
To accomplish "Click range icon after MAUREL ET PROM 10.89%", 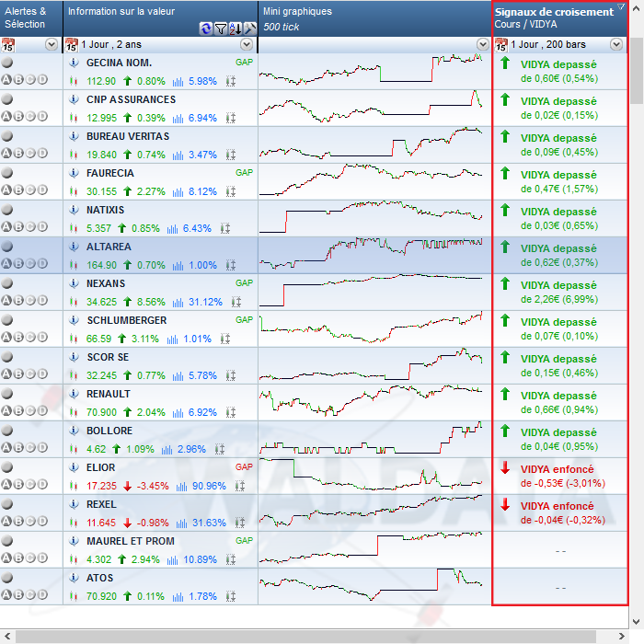I will tap(231, 559).
